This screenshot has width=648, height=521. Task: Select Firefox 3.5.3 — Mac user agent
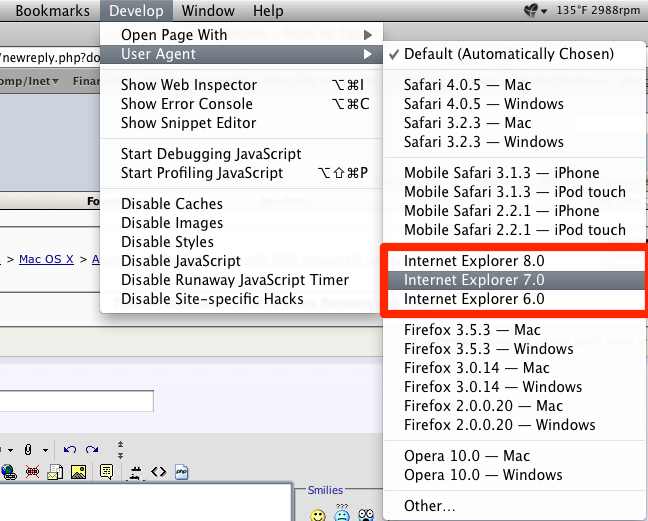point(515,330)
